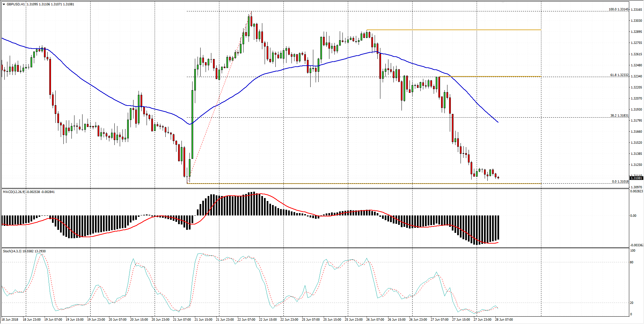Click the Stochastic 20 level scale label
The image size is (644, 324).
(x=632, y=303)
